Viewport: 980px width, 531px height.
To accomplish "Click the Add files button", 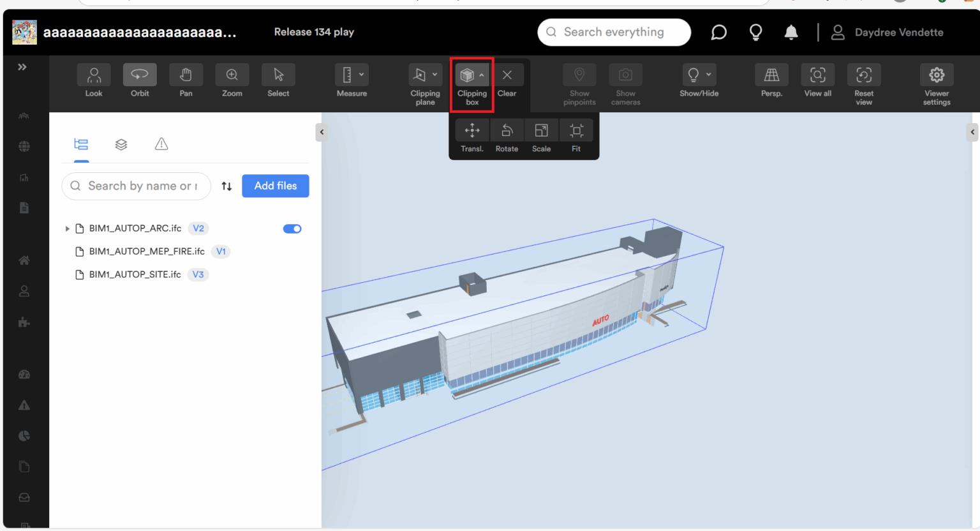I will tap(275, 186).
